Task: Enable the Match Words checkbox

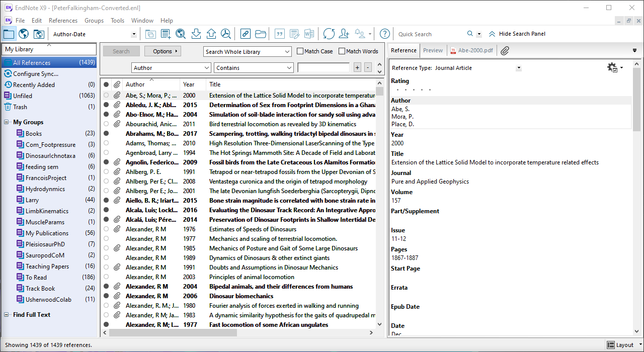Action: click(x=342, y=51)
